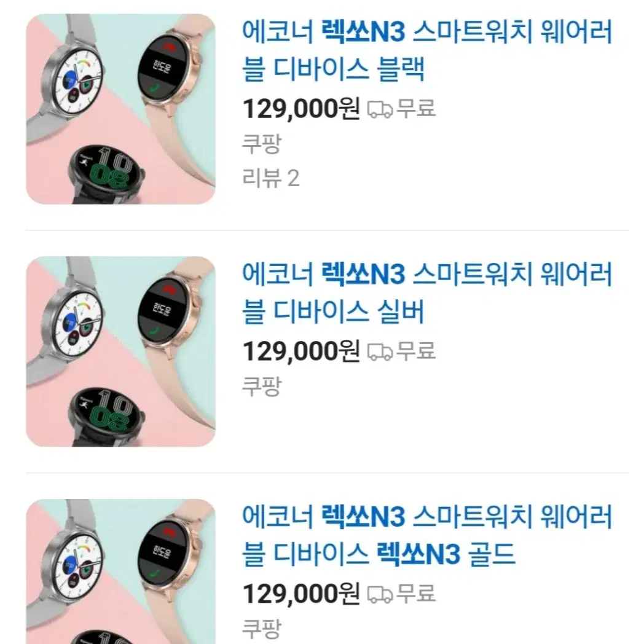Click the delivery truck icon on 블랙 listing
This screenshot has height=644, width=644.
click(x=380, y=109)
